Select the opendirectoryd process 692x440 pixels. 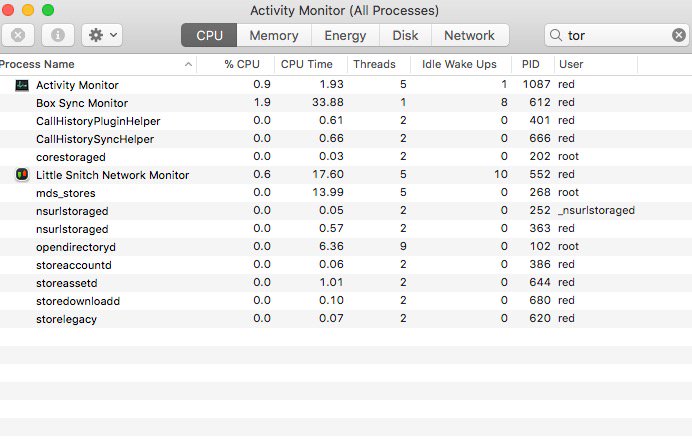coord(76,247)
